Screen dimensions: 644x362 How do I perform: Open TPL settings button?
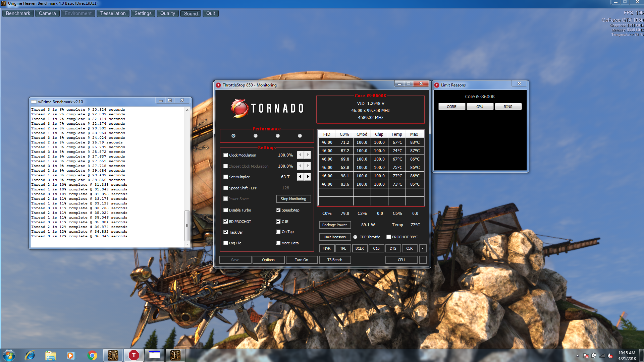343,248
